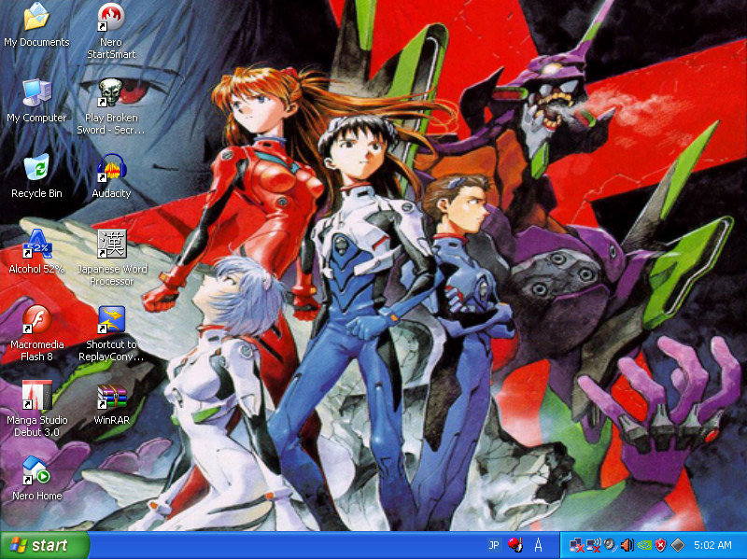Click the disconnected wired network tray icon
The height and width of the screenshot is (560, 747).
pos(576,545)
